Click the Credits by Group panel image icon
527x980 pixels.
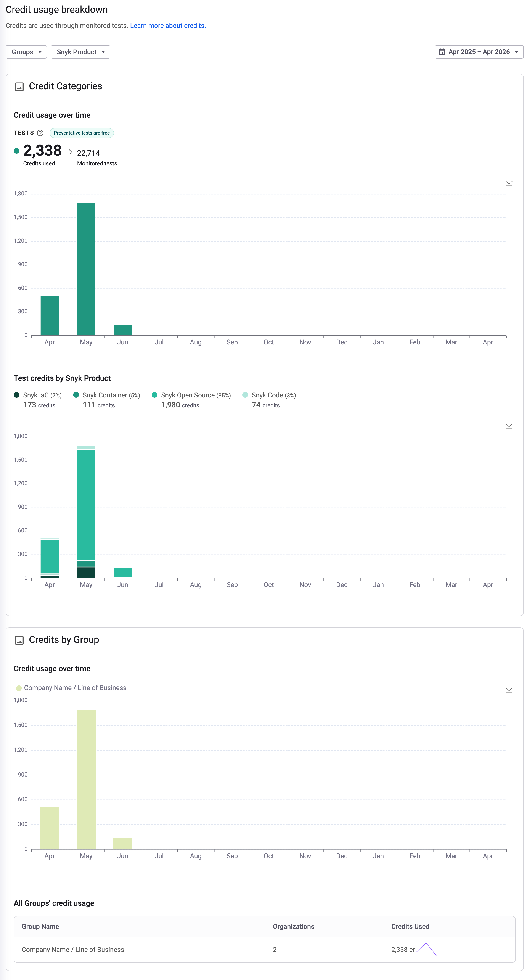[19, 640]
